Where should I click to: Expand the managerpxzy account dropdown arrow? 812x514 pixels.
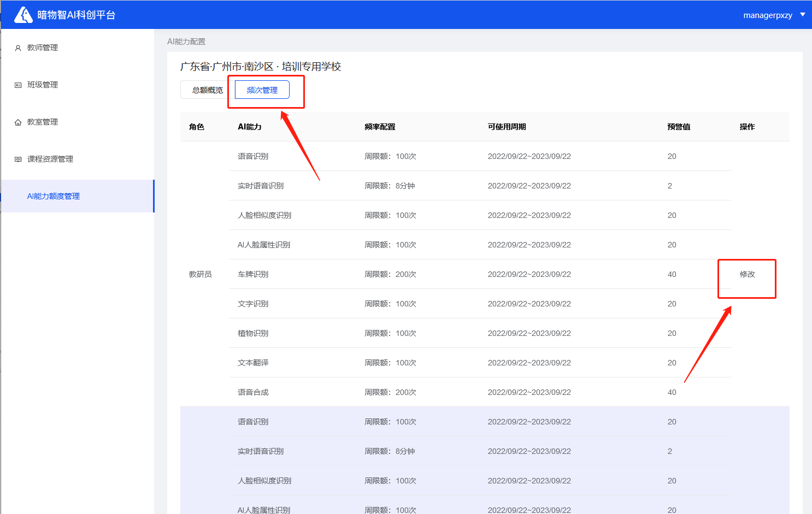(x=803, y=15)
